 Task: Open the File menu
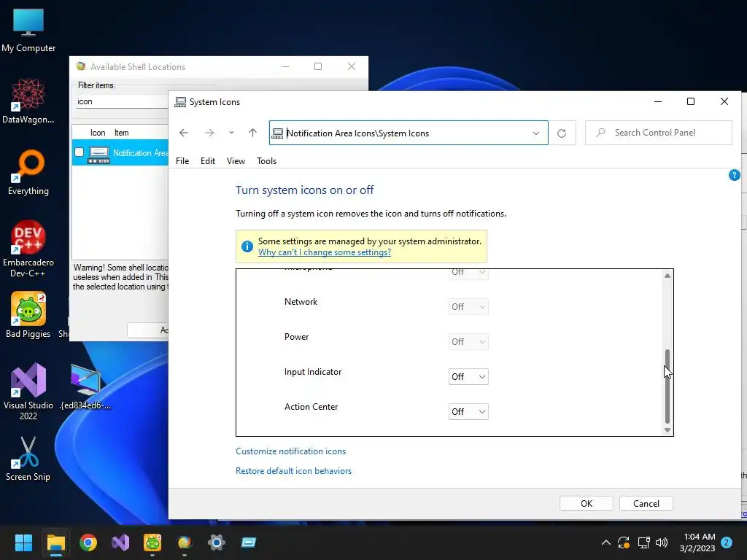tap(182, 161)
